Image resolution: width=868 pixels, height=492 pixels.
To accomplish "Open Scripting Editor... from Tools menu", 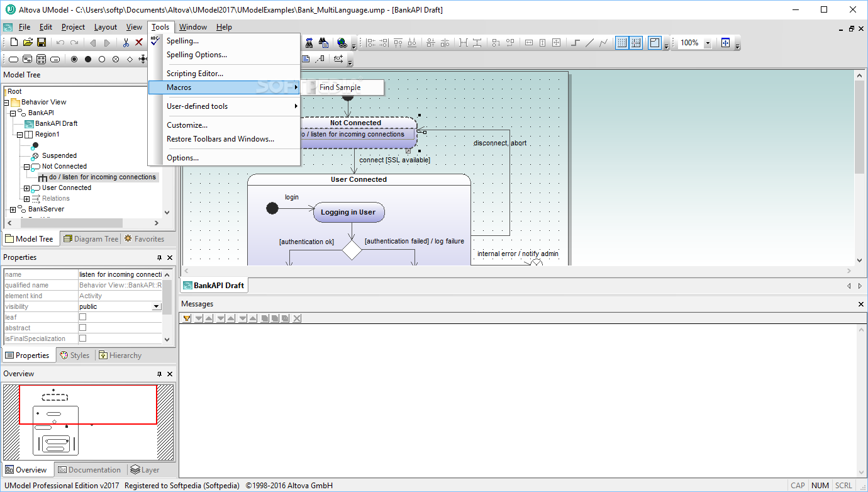I will click(224, 74).
